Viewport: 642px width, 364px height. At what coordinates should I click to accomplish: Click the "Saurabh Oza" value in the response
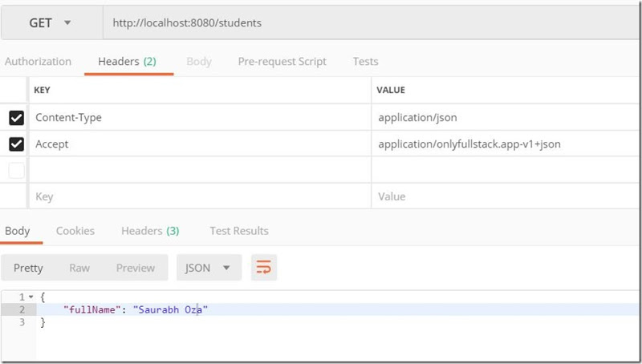point(170,309)
